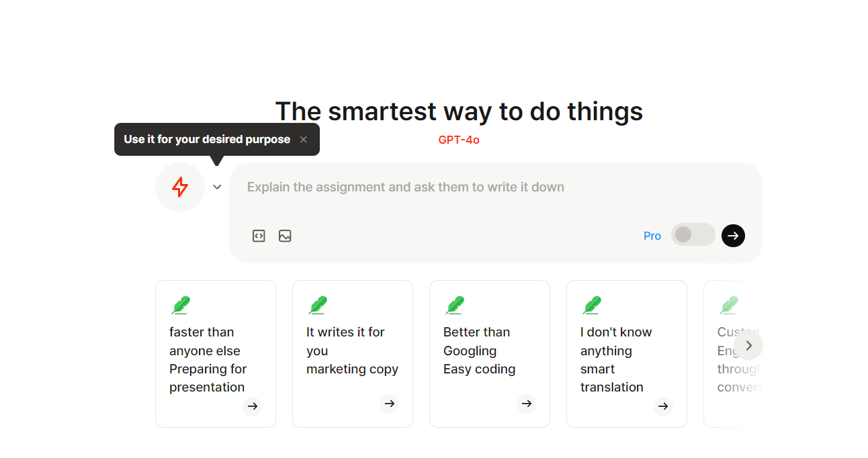Open the 'smart translation' card
Viewport: 868px width, 458px height.
pos(626,353)
